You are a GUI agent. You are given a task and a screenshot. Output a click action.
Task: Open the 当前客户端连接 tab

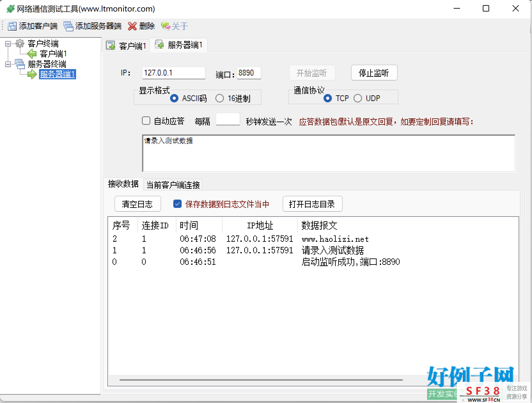[173, 185]
